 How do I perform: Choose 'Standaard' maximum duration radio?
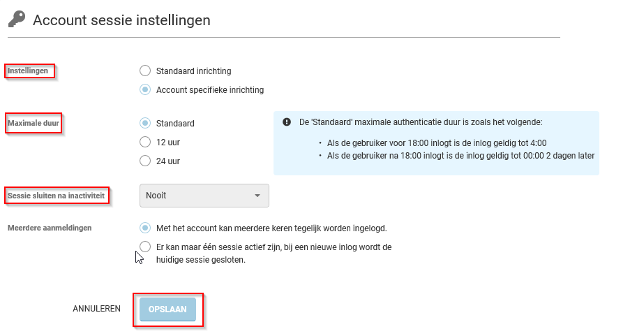click(145, 123)
